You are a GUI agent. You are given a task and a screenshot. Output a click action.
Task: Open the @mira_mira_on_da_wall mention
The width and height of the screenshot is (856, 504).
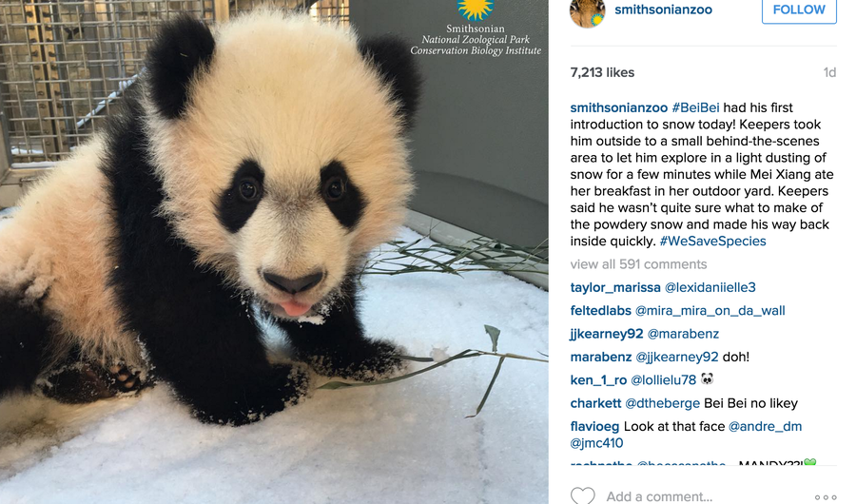(x=710, y=311)
